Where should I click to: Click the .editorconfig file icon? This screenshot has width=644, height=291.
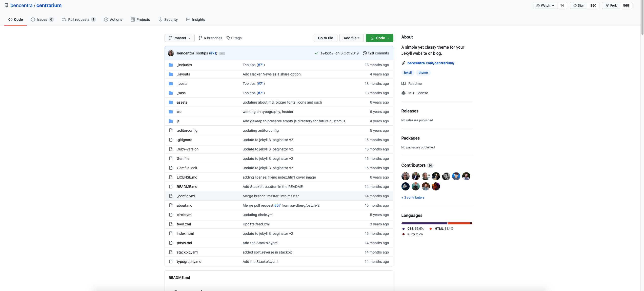tap(171, 130)
